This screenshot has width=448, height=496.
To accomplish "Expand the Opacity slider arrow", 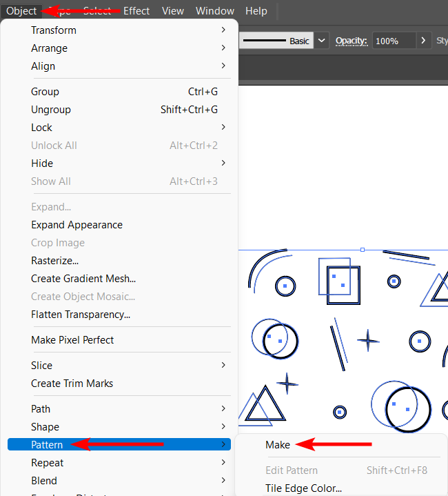I will point(424,41).
